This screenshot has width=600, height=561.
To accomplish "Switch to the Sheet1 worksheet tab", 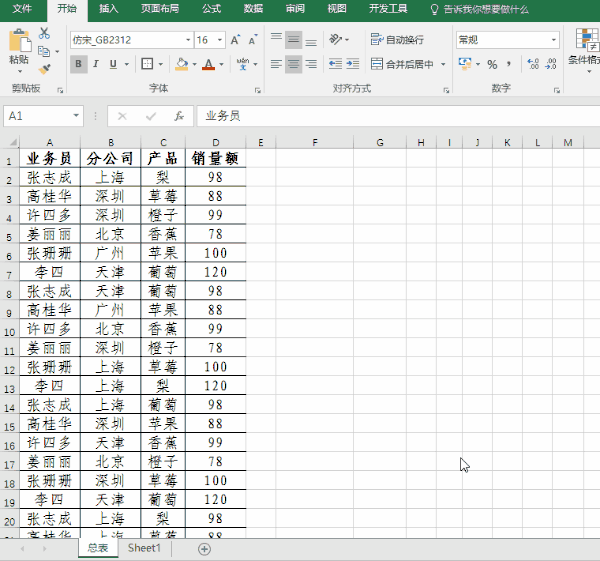I will tap(144, 548).
